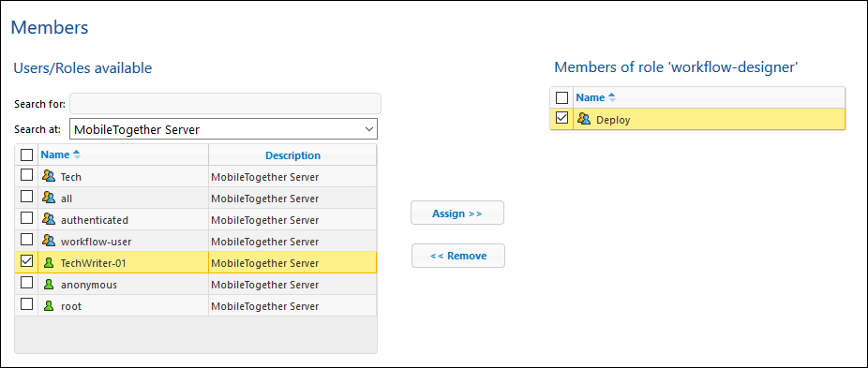868x368 pixels.
Task: Click sort arrows beside Name in members list
Action: [x=612, y=98]
